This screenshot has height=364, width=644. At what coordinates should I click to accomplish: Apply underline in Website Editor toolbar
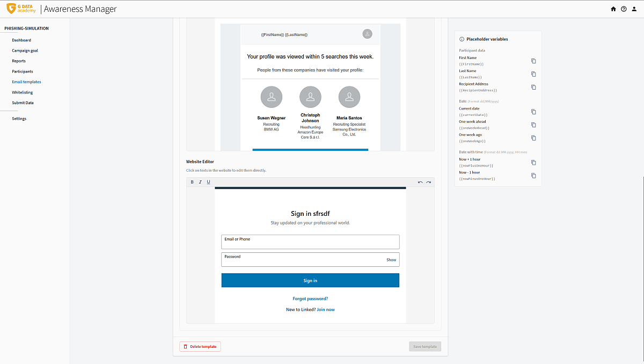(x=208, y=182)
